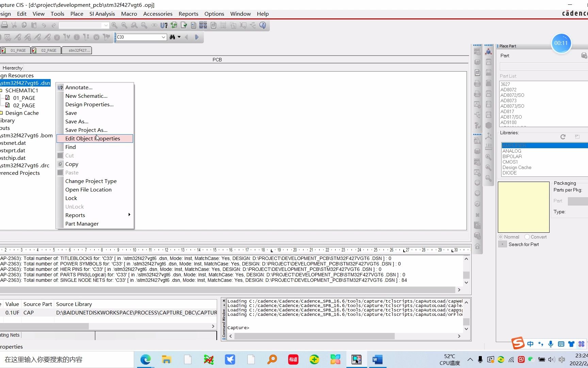Select 02_PAGE in project tree
The image size is (588, 368).
pos(24,106)
